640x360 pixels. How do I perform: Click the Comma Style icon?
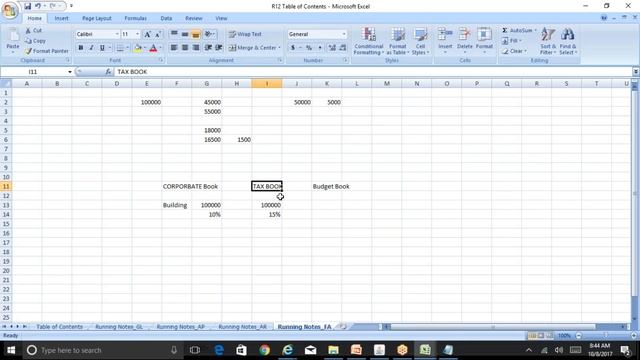click(x=320, y=48)
